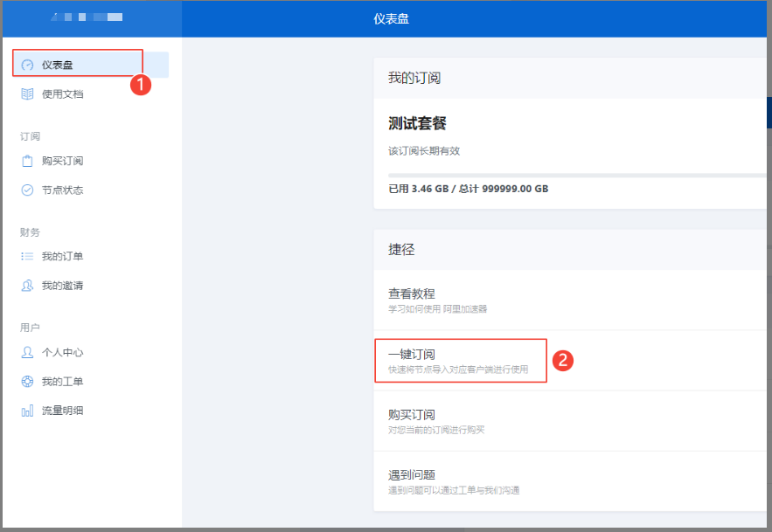Click the 已用 3.46 GB usage text
Image resolution: width=772 pixels, height=532 pixels.
pos(468,189)
